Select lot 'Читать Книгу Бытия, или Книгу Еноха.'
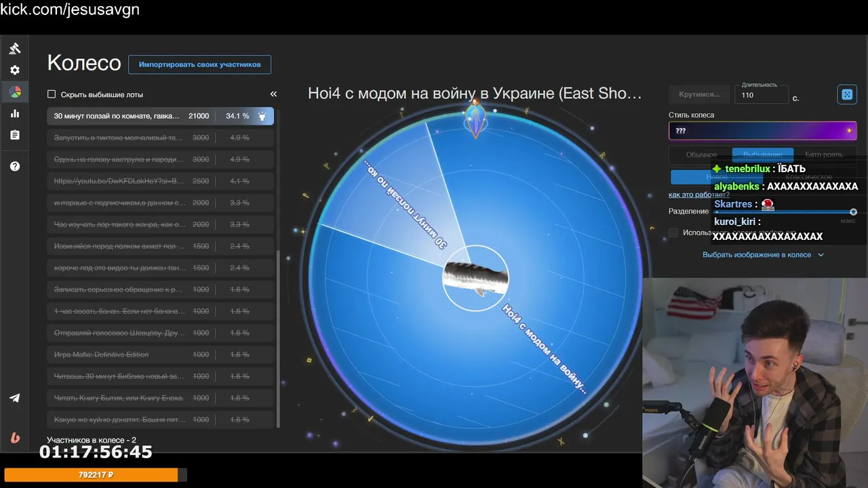This screenshot has height=488, width=868. pos(161,398)
